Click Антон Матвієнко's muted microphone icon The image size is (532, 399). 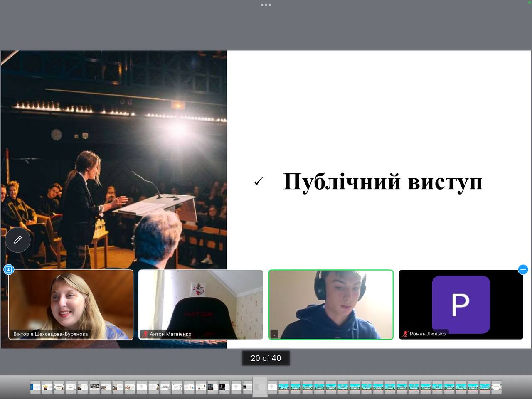click(145, 334)
